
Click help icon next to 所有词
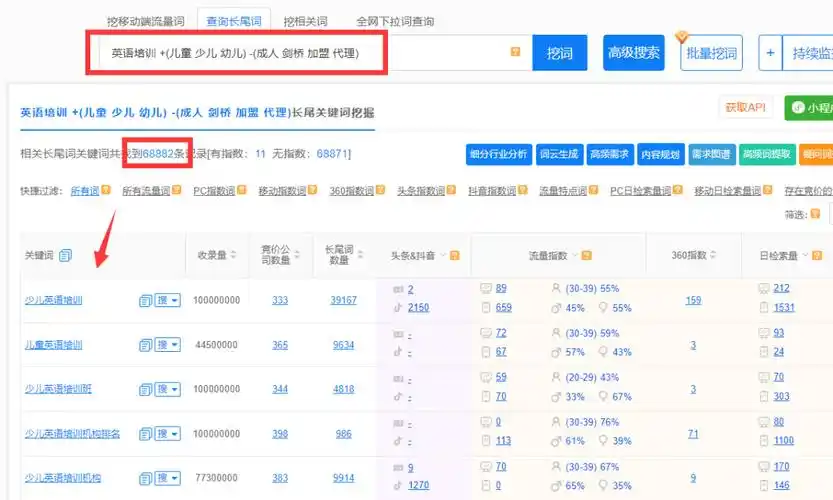106,190
